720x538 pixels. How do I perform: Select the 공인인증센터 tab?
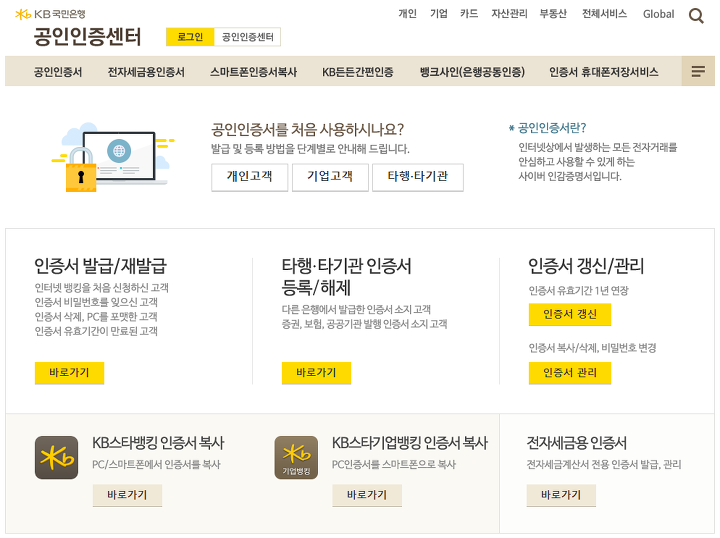click(x=248, y=37)
